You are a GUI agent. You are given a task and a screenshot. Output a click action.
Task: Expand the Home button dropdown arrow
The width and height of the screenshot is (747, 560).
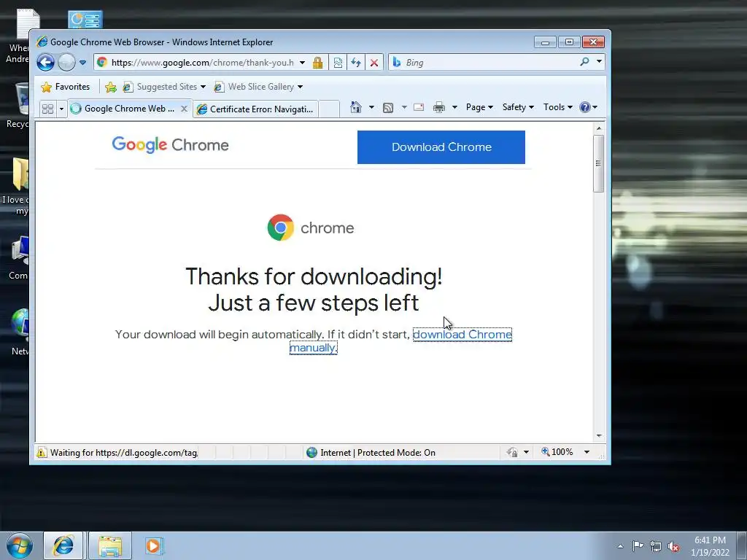371,107
